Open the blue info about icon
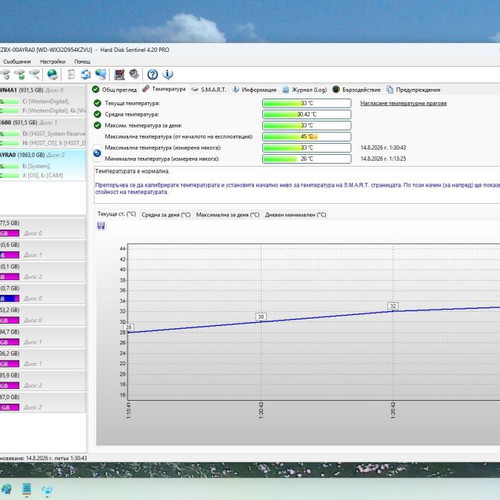This screenshot has height=500, width=500. [168, 74]
